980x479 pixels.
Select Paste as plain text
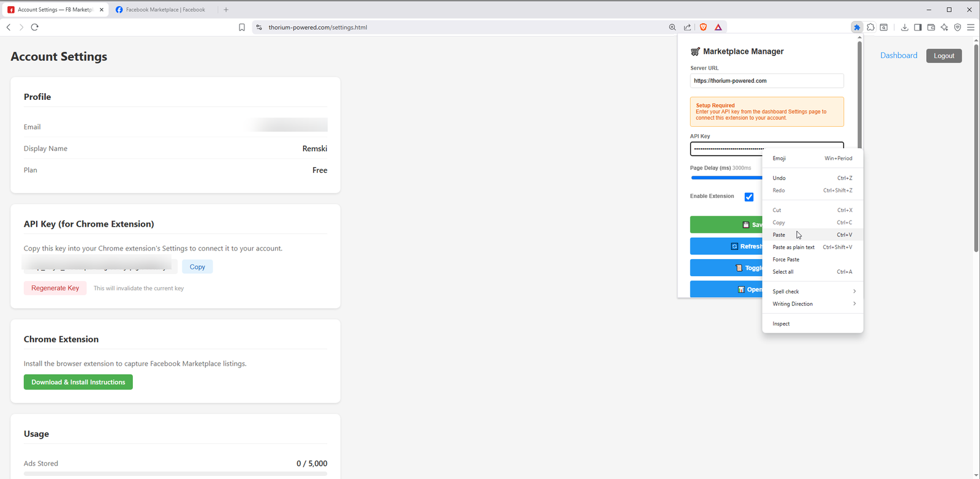[812, 247]
